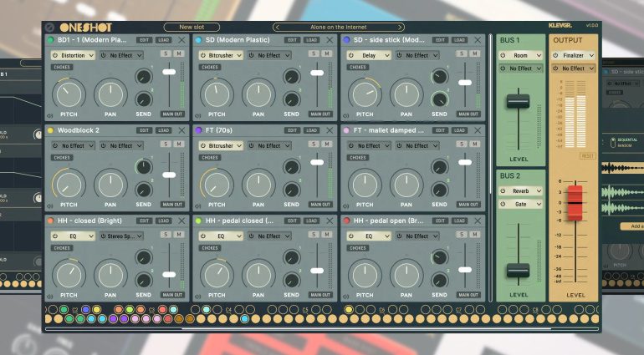Click the bypass icon left of the ONESHOT logo
This screenshot has width=644, height=355.
pos(50,27)
